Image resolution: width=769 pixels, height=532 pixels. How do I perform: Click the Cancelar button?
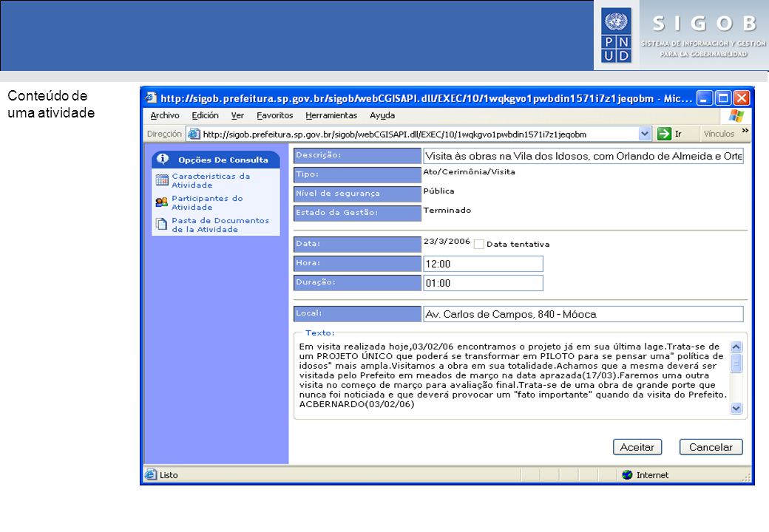[711, 447]
